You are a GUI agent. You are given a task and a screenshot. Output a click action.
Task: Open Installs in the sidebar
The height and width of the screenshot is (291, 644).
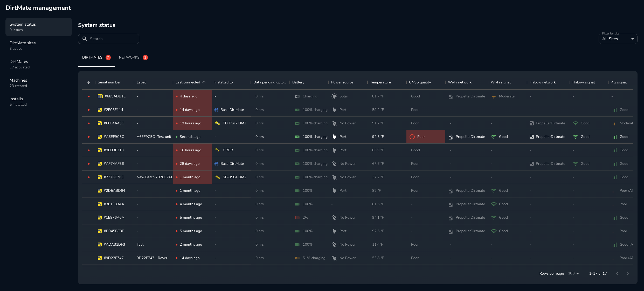tap(38, 102)
